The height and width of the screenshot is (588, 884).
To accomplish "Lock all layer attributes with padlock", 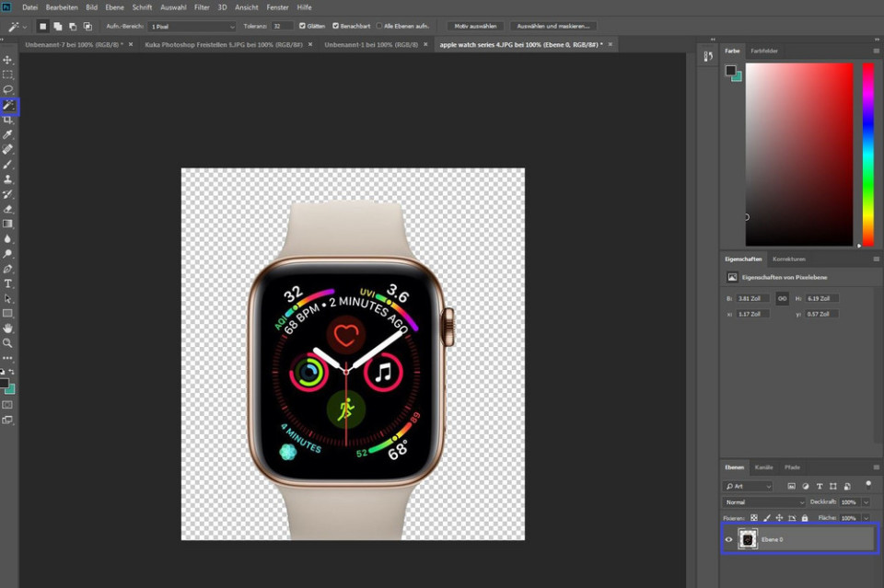I will [805, 517].
